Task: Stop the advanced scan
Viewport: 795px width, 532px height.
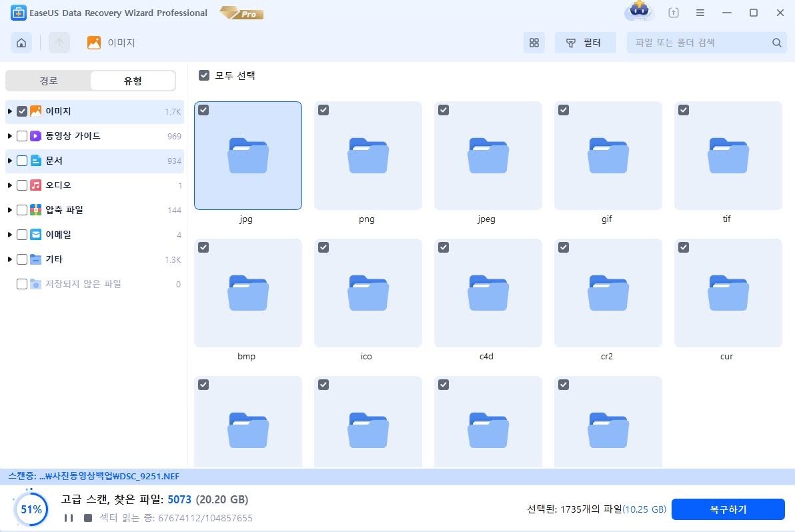Action: tap(88, 518)
